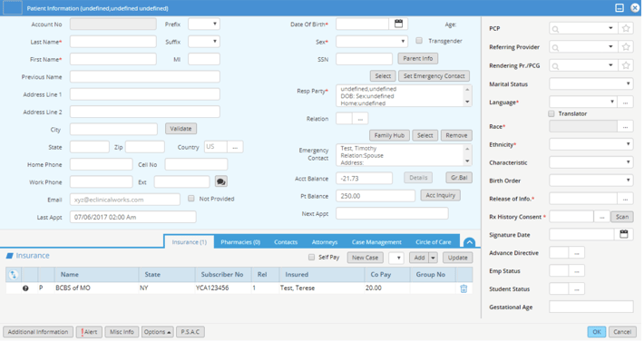Image resolution: width=644 pixels, height=342 pixels.
Task: Open the Suffix dropdown
Action: [204, 42]
